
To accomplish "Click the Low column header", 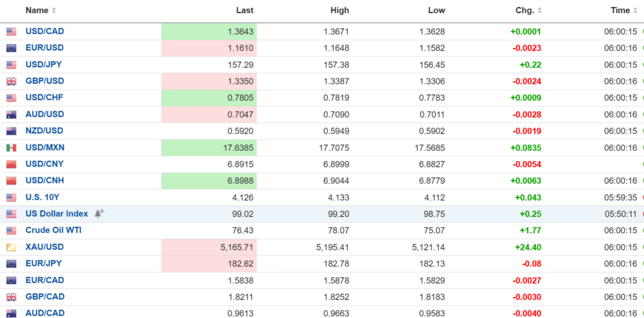I will coord(436,11).
